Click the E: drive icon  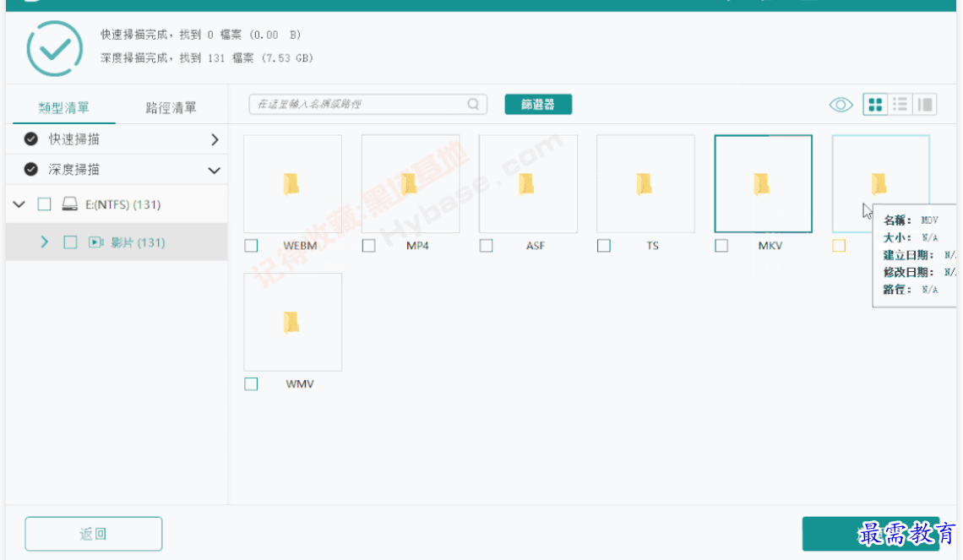70,204
